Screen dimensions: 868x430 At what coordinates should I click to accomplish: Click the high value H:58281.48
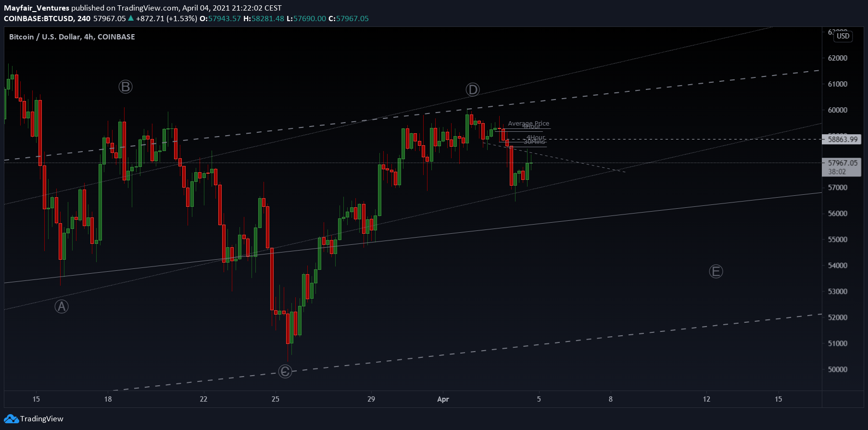tap(264, 18)
